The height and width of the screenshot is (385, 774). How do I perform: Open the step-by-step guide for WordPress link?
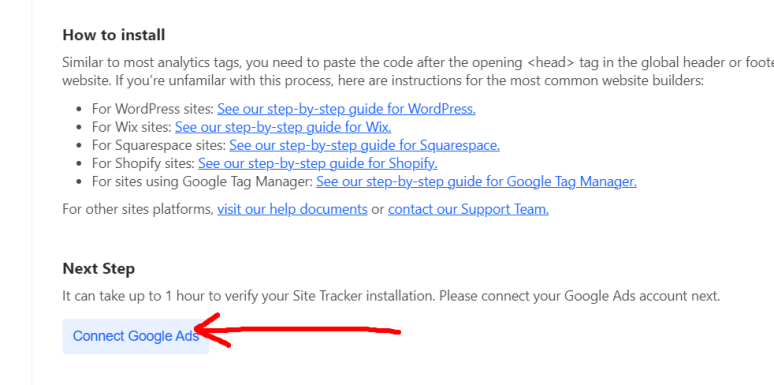pyautogui.click(x=347, y=109)
